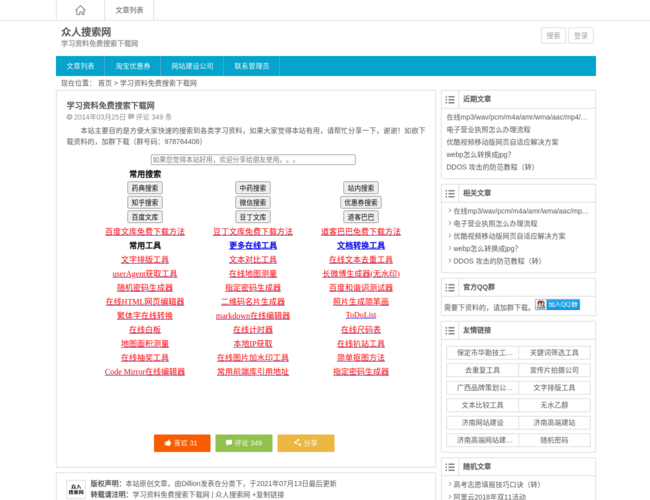The height and width of the screenshot is (500, 650).
Task: Open 豆丁文库免费下载方法 link
Action: [253, 231]
